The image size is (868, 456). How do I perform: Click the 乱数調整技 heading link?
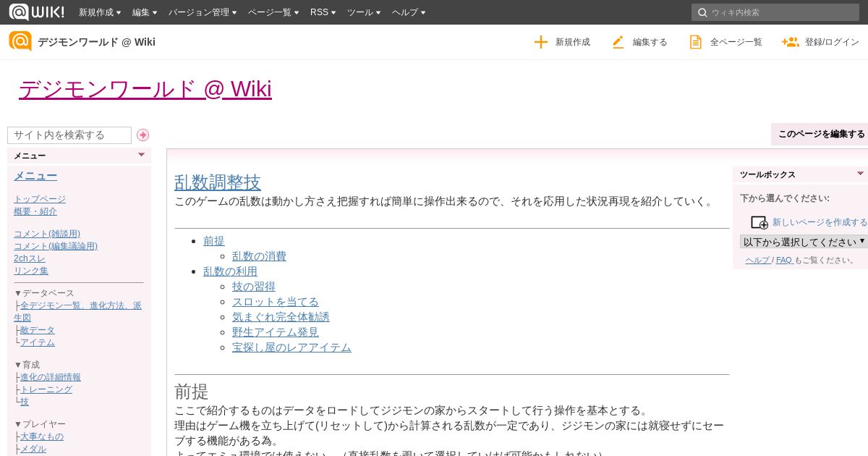[x=218, y=182]
